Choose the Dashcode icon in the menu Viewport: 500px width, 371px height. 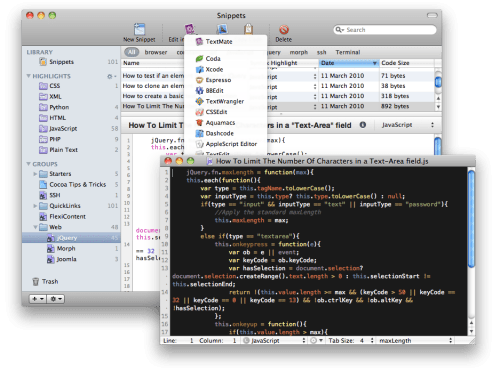coord(199,133)
